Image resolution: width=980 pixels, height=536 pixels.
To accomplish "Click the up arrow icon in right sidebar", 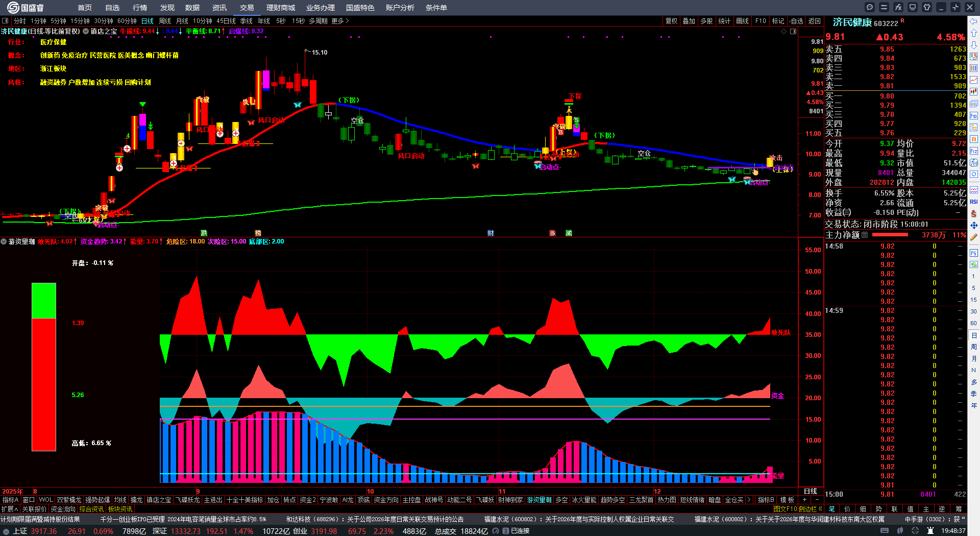I will point(974,33).
